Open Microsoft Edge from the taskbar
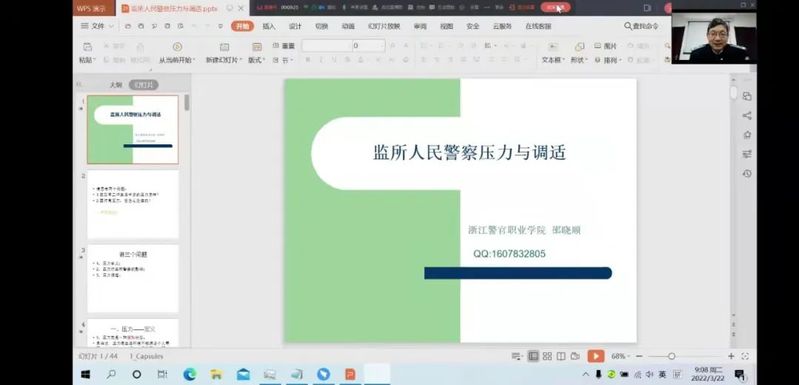The image size is (799, 385). click(190, 374)
